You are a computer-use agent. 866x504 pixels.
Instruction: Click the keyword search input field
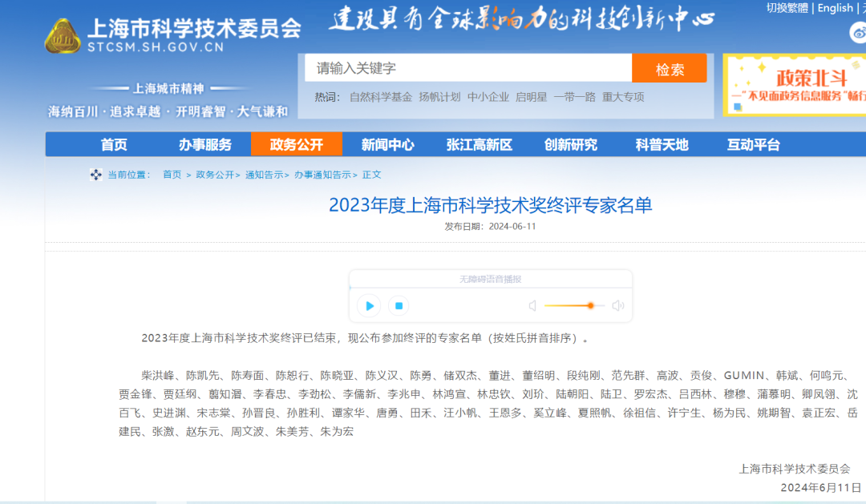(x=467, y=68)
